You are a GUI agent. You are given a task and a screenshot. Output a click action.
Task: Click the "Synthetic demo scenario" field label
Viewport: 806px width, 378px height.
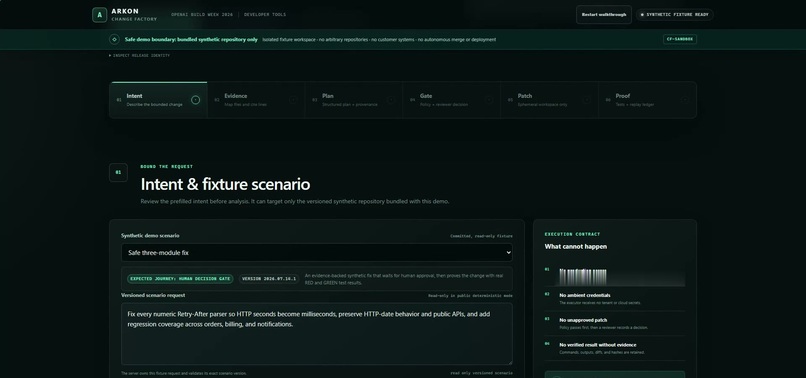tap(150, 236)
